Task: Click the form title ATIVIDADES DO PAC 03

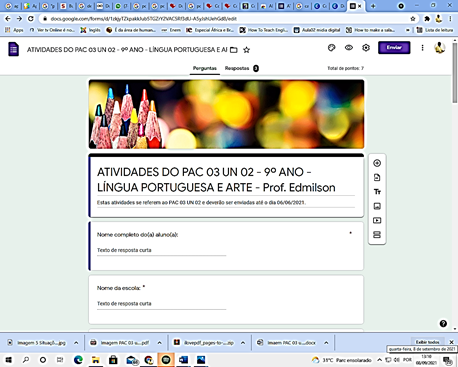Action: [216, 180]
